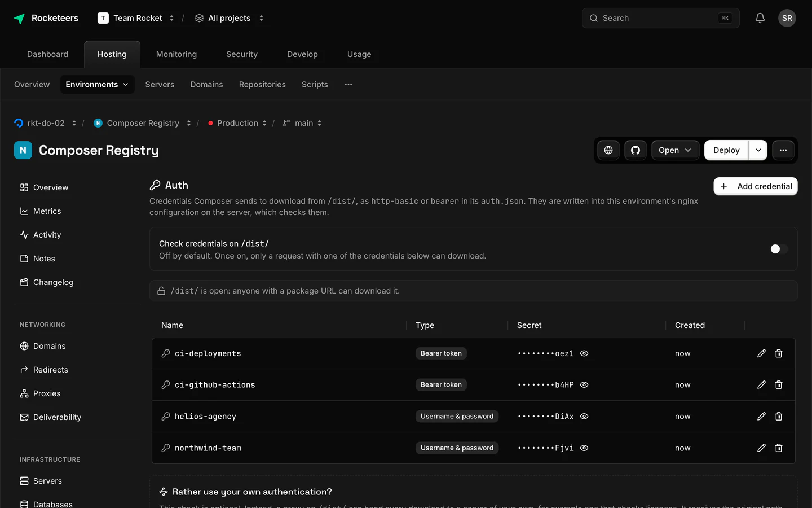The width and height of the screenshot is (812, 508).
Task: Toggle Check credentials on /dist/ switch
Action: 779,249
